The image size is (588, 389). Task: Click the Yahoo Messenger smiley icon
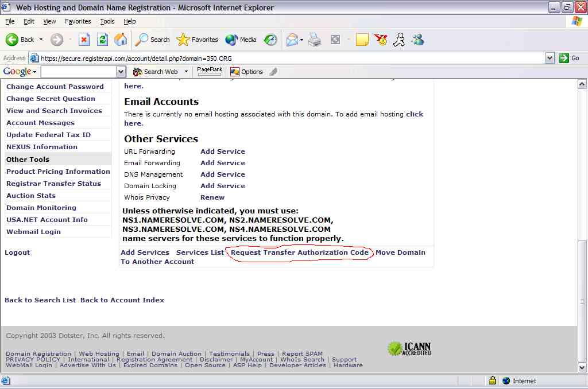point(381,40)
